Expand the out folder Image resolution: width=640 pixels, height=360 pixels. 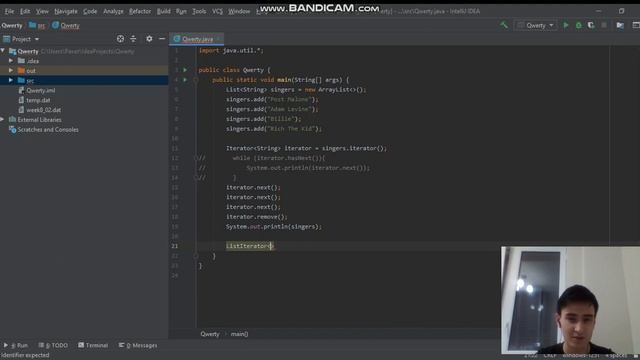click(11, 71)
